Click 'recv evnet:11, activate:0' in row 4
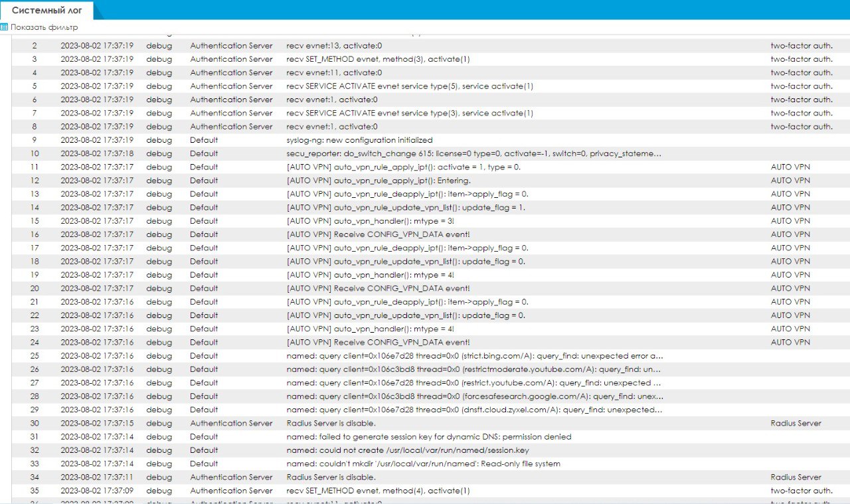The height and width of the screenshot is (504, 850). tap(334, 72)
